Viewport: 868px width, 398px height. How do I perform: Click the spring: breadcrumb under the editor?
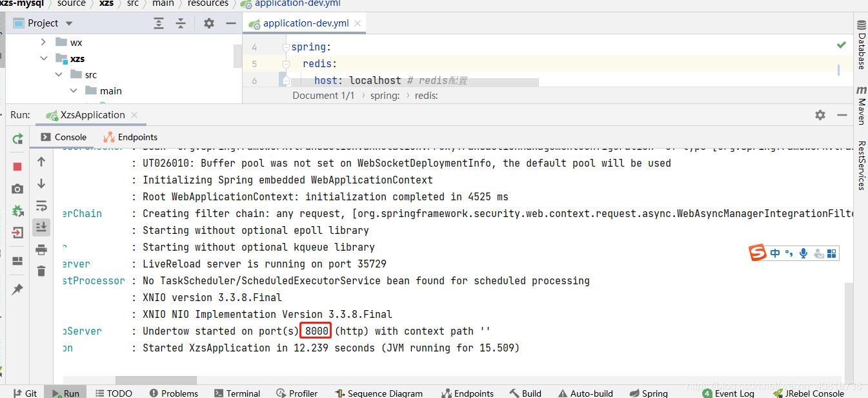pyautogui.click(x=385, y=96)
